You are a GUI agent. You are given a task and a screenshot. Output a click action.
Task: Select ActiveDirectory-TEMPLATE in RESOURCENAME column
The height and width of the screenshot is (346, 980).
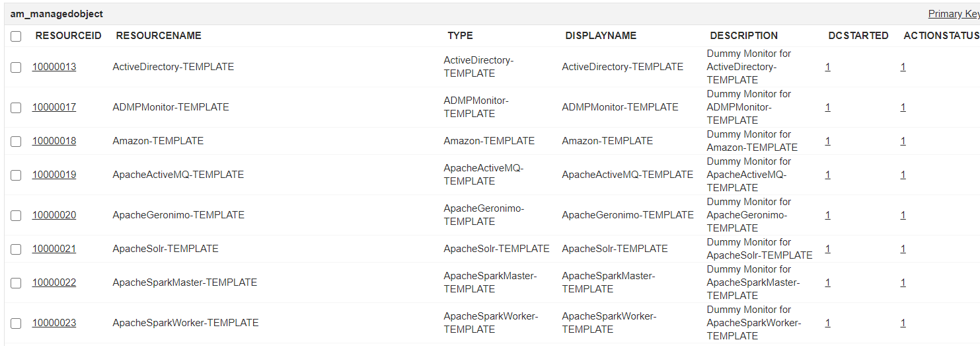click(173, 67)
